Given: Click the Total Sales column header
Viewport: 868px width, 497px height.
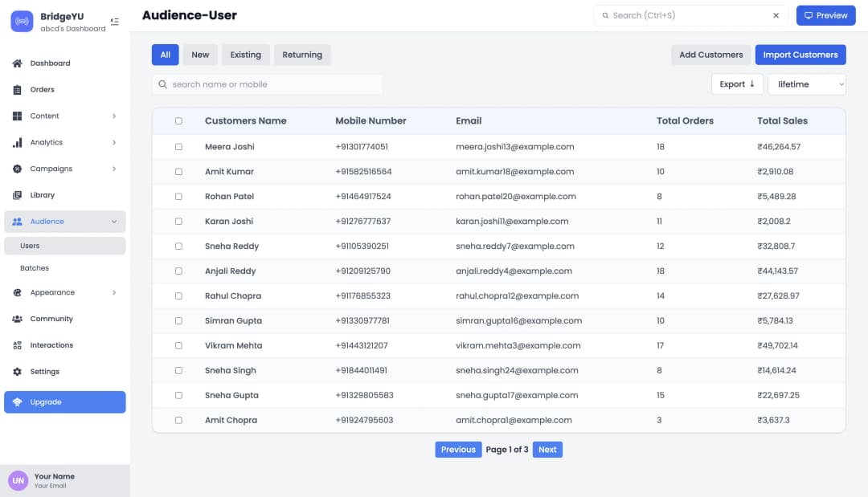Looking at the screenshot, I should tap(782, 121).
